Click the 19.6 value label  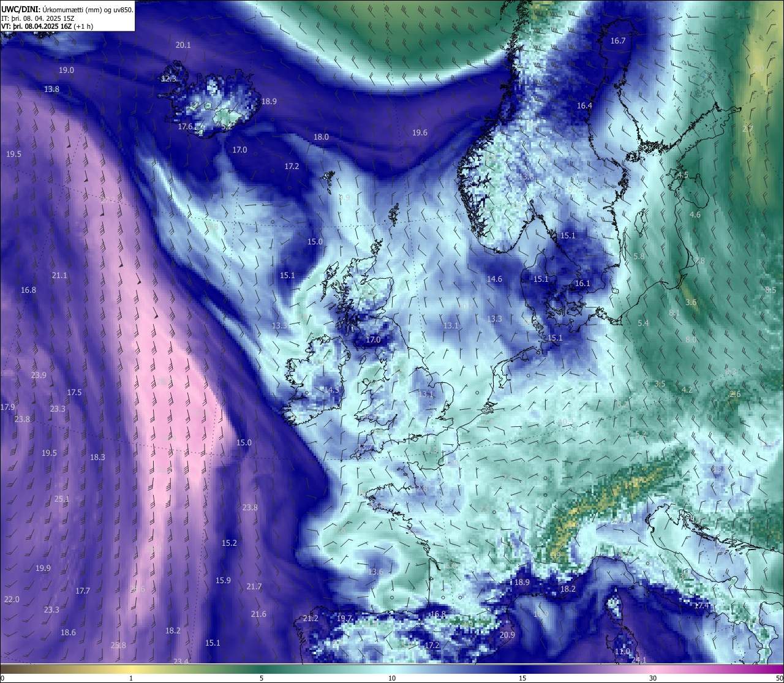pyautogui.click(x=420, y=133)
